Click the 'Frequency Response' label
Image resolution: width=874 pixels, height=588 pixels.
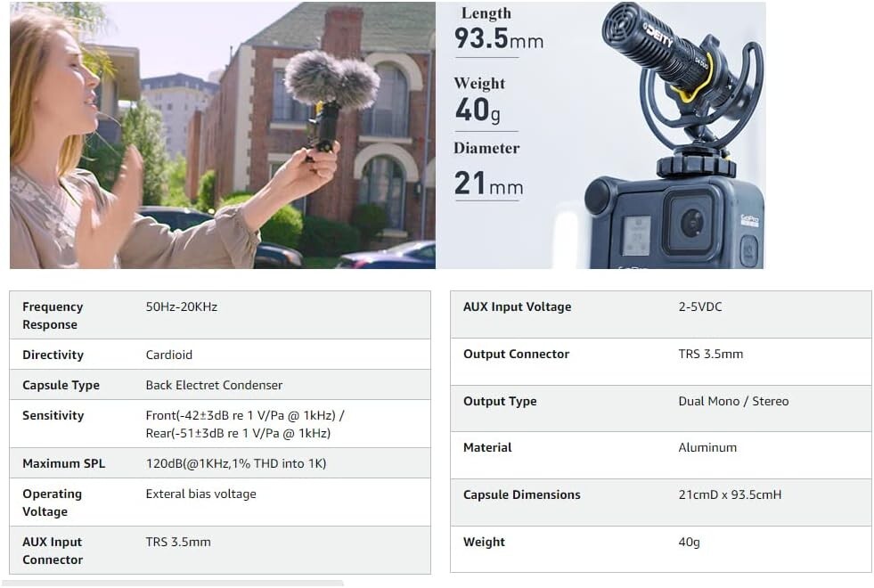coord(53,315)
